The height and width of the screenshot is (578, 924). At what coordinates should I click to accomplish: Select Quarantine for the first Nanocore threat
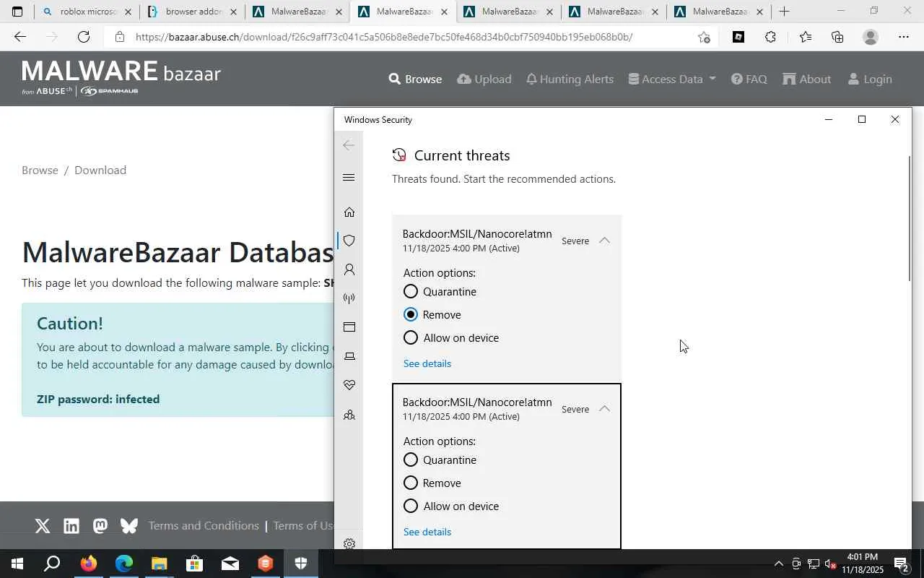click(x=411, y=292)
